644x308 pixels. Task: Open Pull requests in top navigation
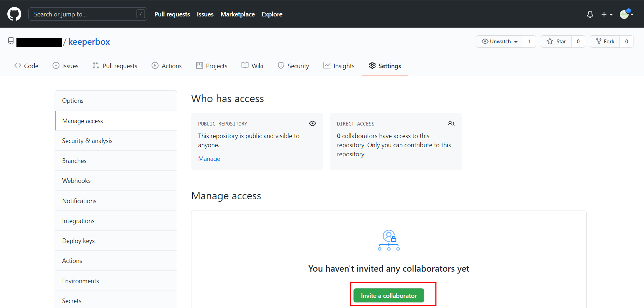tap(172, 14)
